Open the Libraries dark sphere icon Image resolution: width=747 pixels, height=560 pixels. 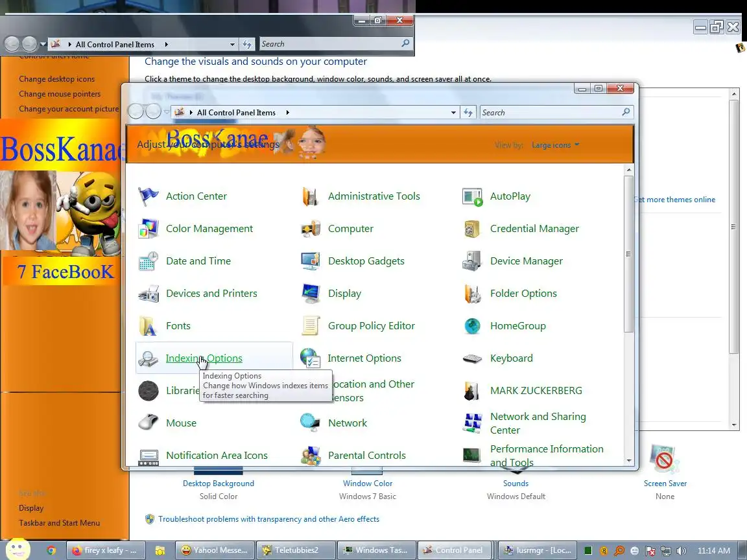pyautogui.click(x=148, y=390)
